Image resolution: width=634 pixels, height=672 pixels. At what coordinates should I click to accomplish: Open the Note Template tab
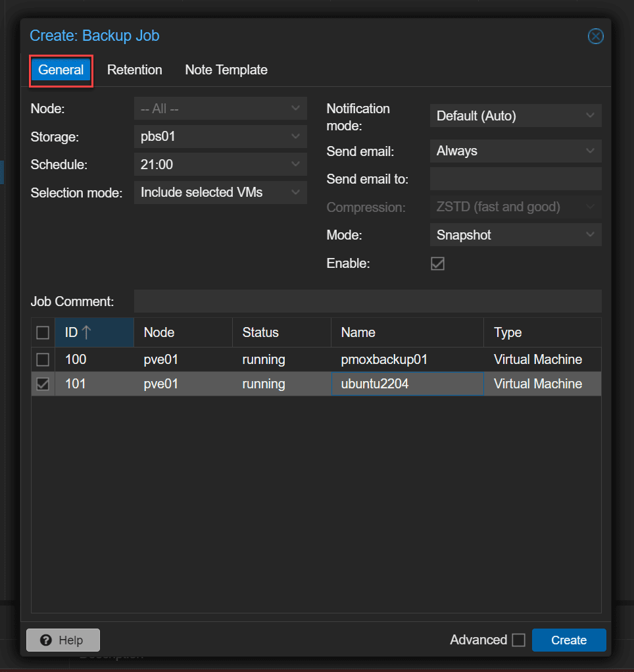[226, 70]
